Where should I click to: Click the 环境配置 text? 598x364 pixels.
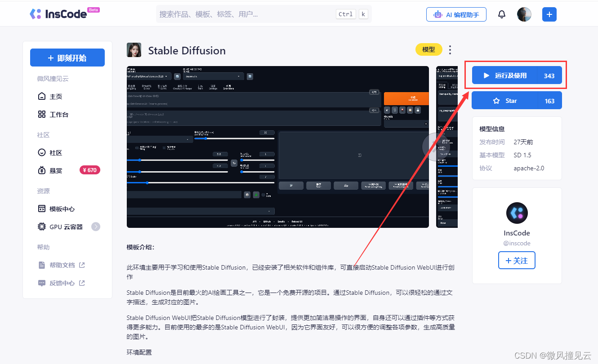[139, 352]
